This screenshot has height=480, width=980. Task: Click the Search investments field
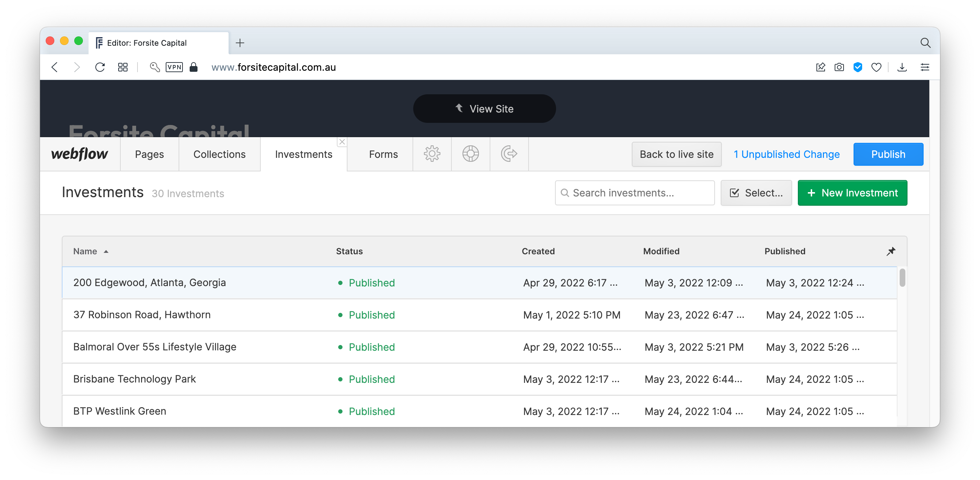point(635,193)
